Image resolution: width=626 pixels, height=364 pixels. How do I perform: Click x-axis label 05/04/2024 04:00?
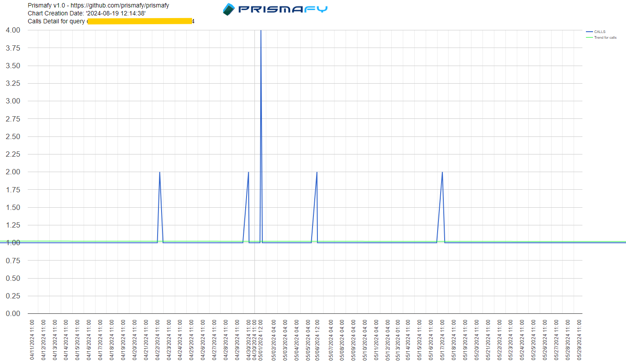(x=297, y=340)
